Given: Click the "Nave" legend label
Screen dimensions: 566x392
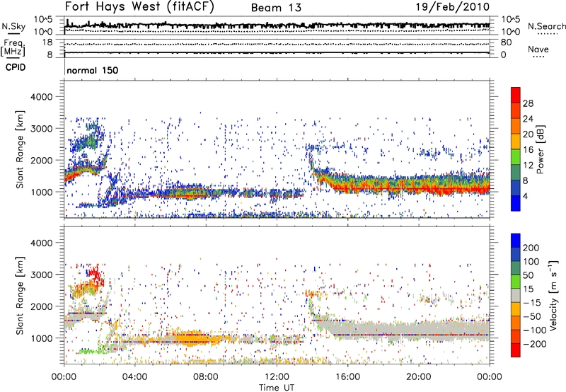Looking at the screenshot, I should [x=538, y=49].
